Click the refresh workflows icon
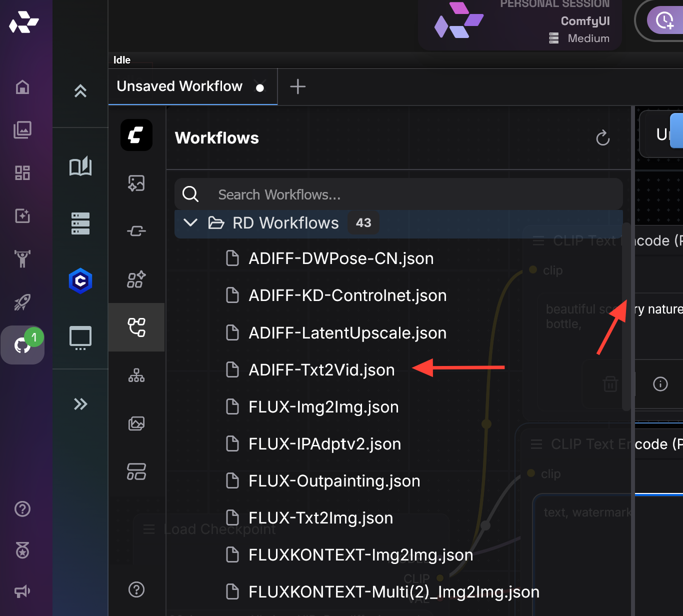Screen dimensions: 683x616 (602, 138)
